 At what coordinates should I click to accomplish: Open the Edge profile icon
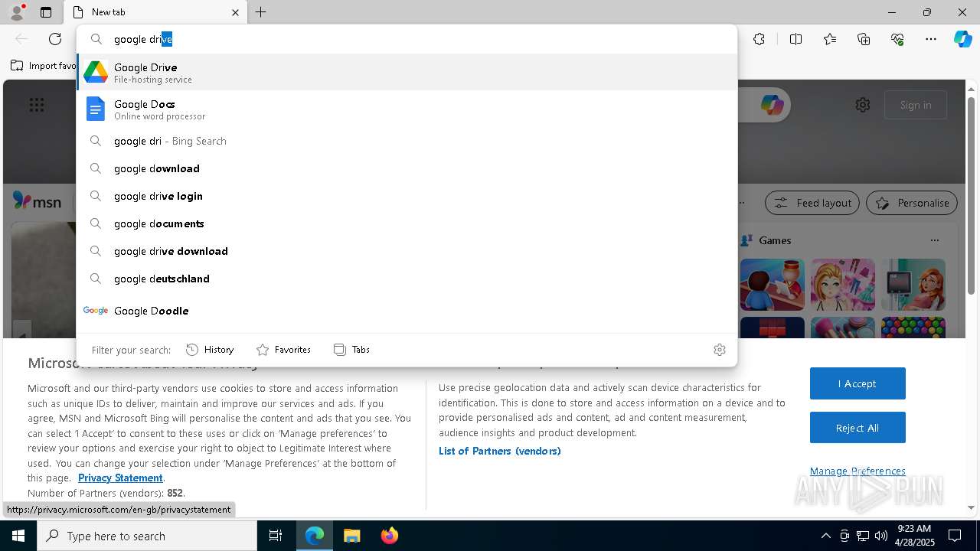pos(16,12)
